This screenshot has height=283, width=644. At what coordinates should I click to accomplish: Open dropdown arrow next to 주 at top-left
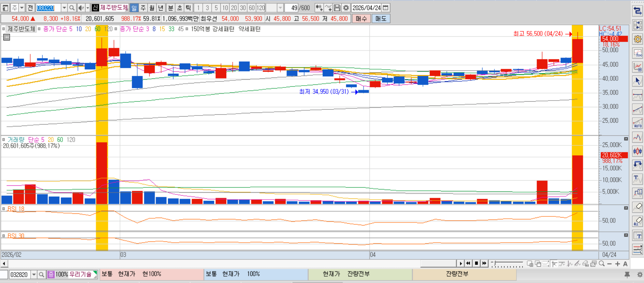[x=22, y=8]
